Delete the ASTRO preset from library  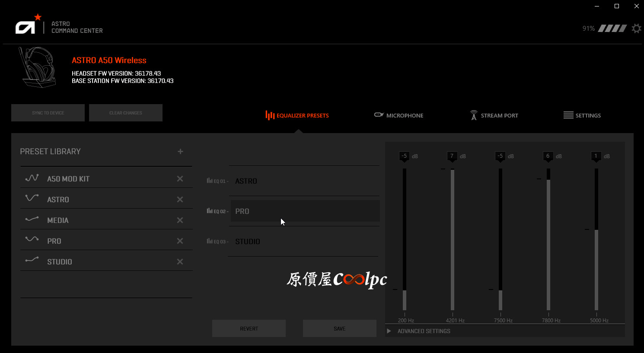(180, 199)
